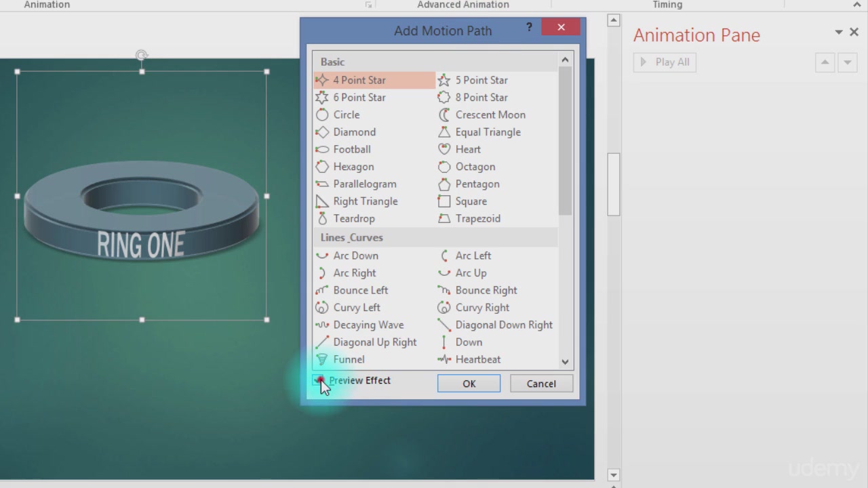Select the Bounce Right motion path icon
The image size is (868, 488).
pos(444,290)
